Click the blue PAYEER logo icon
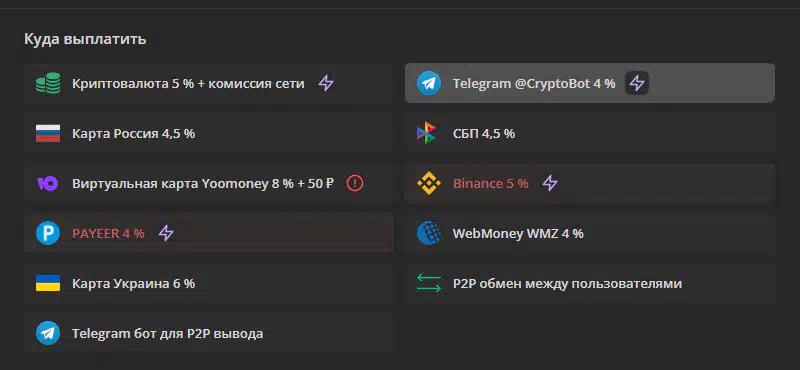Viewport: 800px width, 370px height. (48, 233)
